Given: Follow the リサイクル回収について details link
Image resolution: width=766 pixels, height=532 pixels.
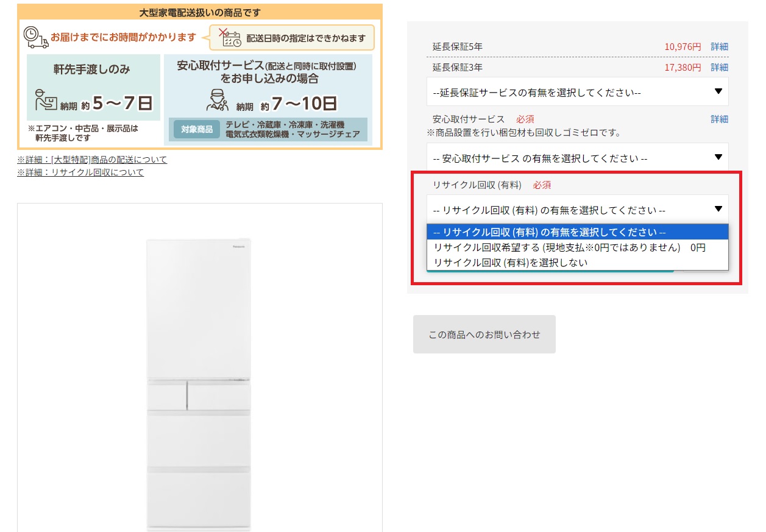Looking at the screenshot, I should tap(80, 172).
